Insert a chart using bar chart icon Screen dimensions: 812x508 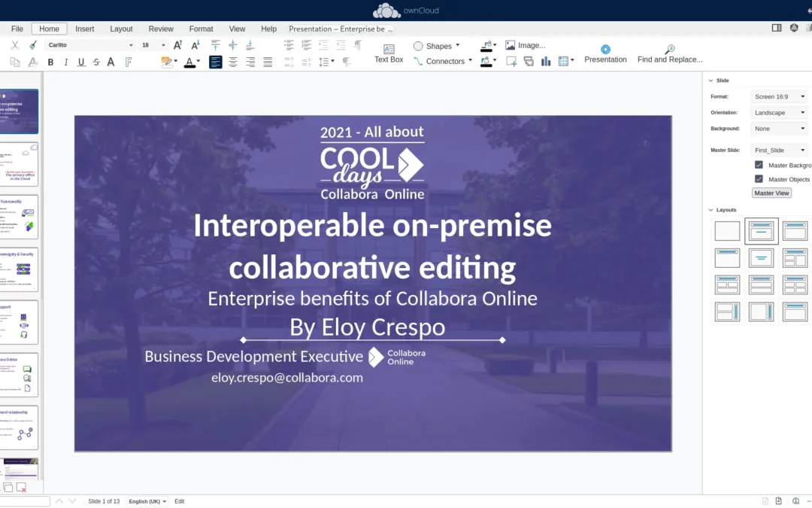tap(546, 62)
